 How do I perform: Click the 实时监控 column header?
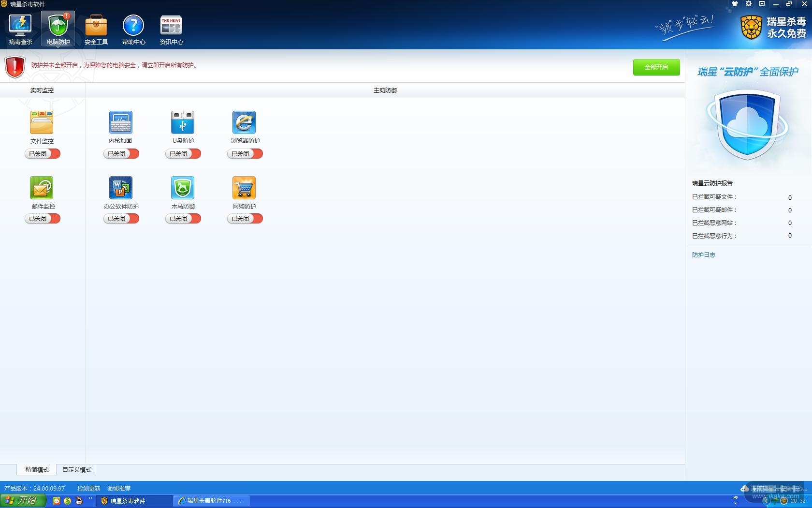(42, 90)
